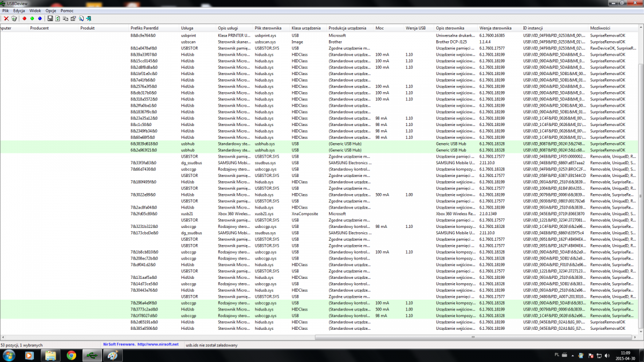Open the Opcje menu
This screenshot has width=644, height=362.
51,11
